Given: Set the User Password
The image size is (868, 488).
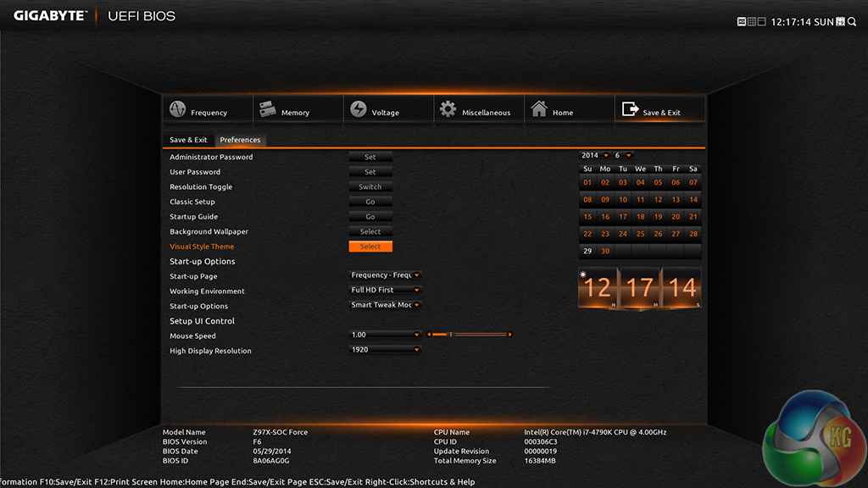Looking at the screenshot, I should 370,172.
